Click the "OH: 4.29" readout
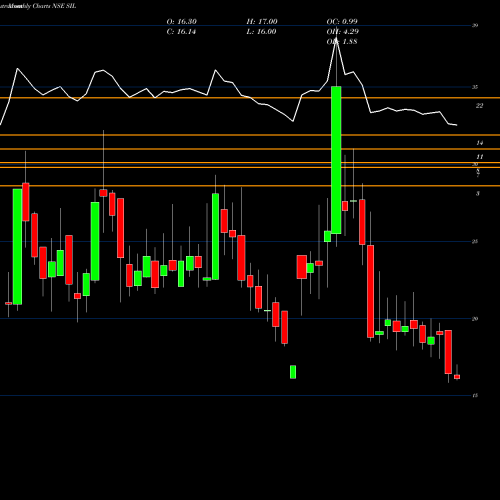Screen dimensions: 500x500 342,32
